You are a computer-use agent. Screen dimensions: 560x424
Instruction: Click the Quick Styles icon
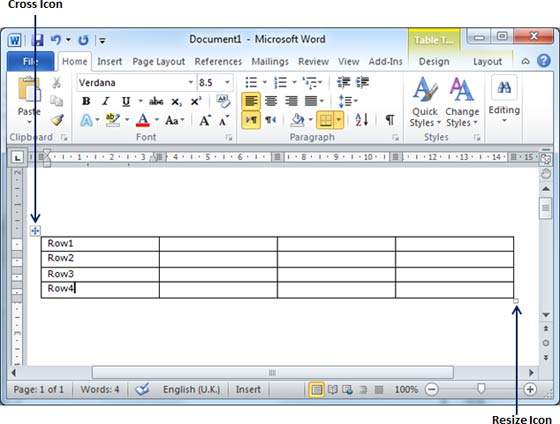(424, 102)
